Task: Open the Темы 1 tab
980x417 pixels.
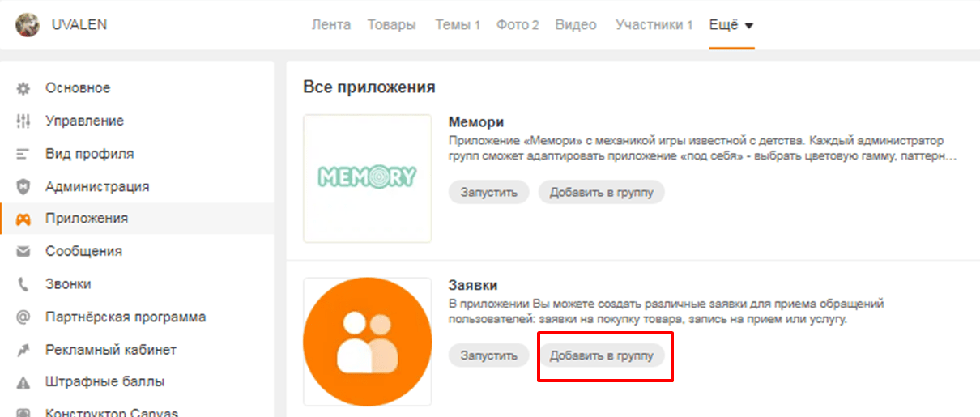Action: tap(458, 25)
